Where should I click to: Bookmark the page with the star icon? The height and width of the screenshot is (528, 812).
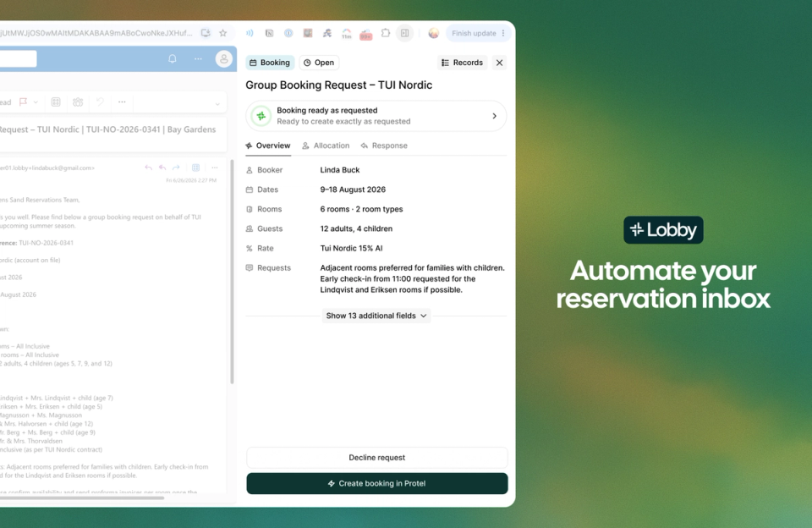222,33
